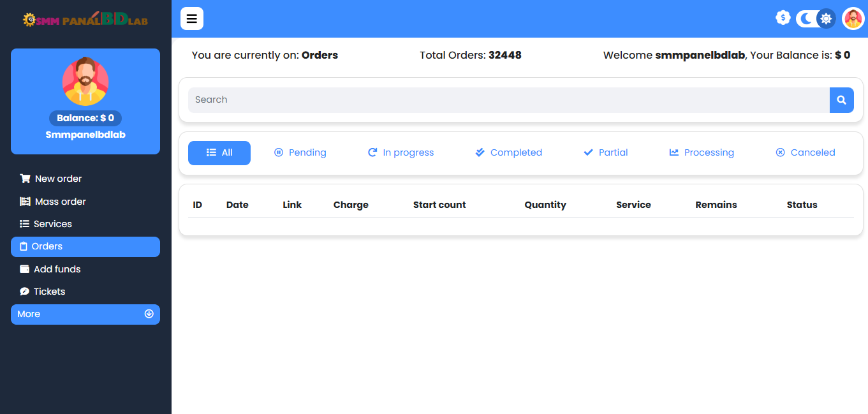Open the user avatar in top-right corner

point(853,18)
